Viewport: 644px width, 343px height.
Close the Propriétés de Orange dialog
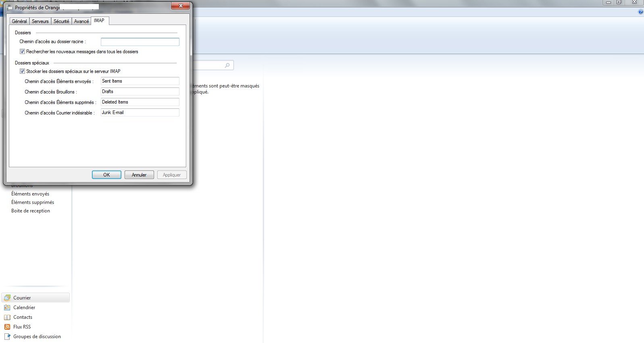tap(181, 6)
